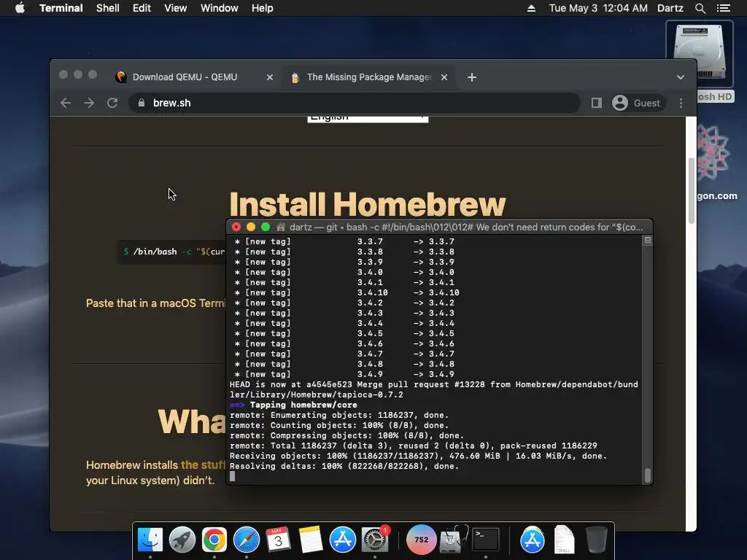
Task: Open the language dropdown on brew.sh
Action: (368, 118)
